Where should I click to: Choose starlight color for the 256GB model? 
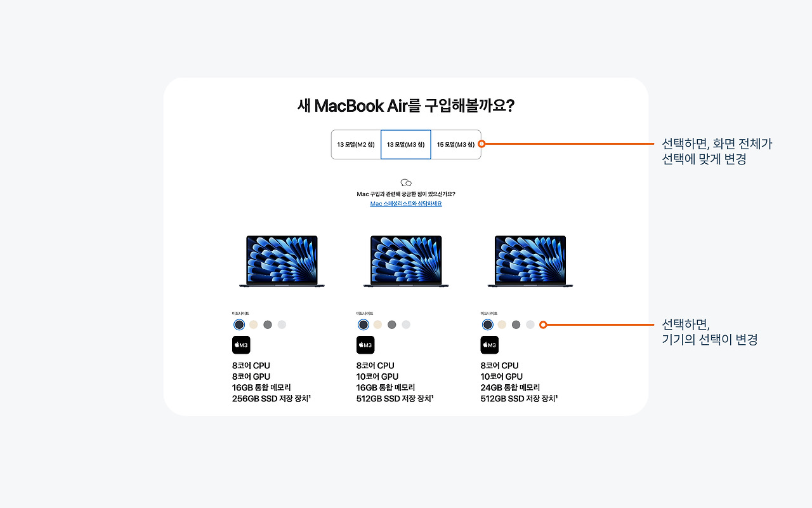254,324
